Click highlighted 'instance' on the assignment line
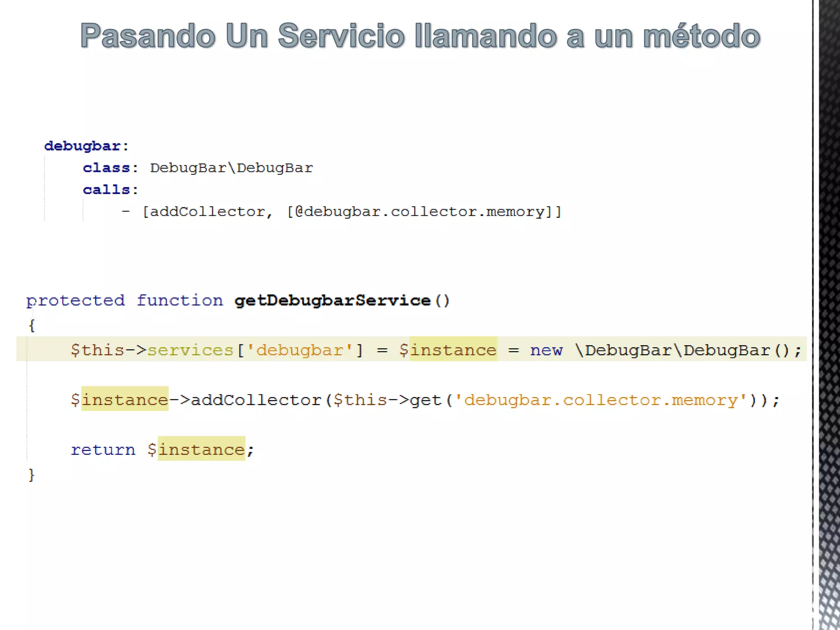The height and width of the screenshot is (630, 840). (453, 350)
